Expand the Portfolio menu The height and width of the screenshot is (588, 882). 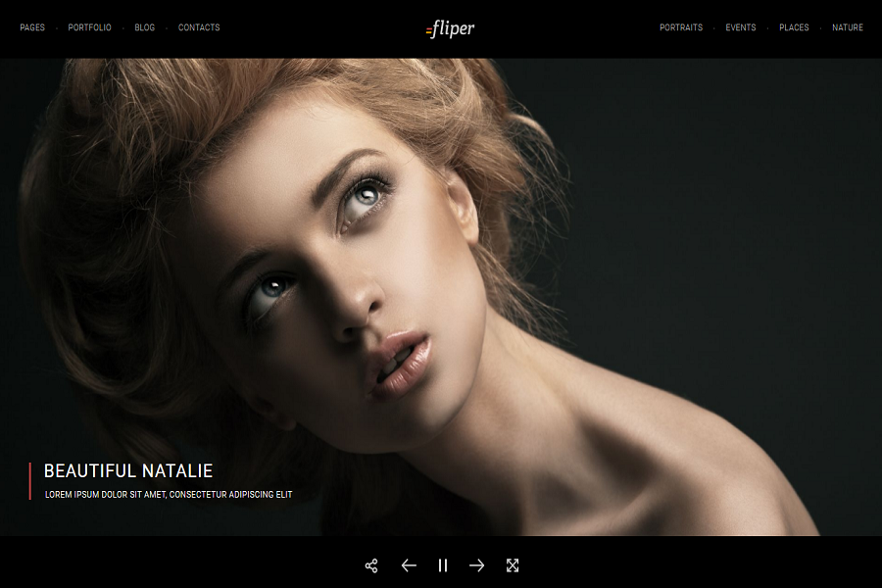[x=89, y=27]
